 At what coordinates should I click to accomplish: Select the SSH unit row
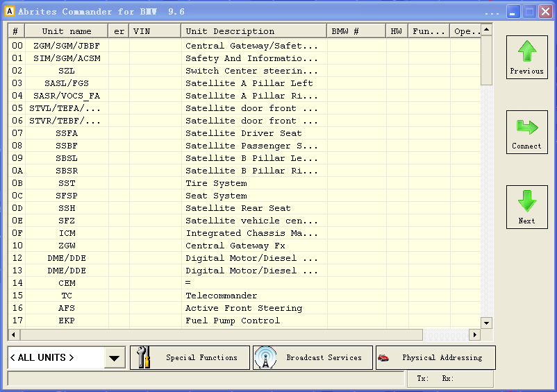coord(244,208)
